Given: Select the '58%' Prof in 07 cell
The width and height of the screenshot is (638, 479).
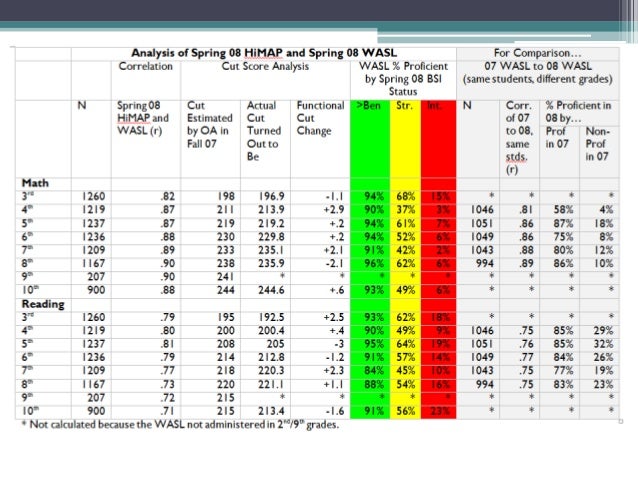Looking at the screenshot, I should coord(563,210).
